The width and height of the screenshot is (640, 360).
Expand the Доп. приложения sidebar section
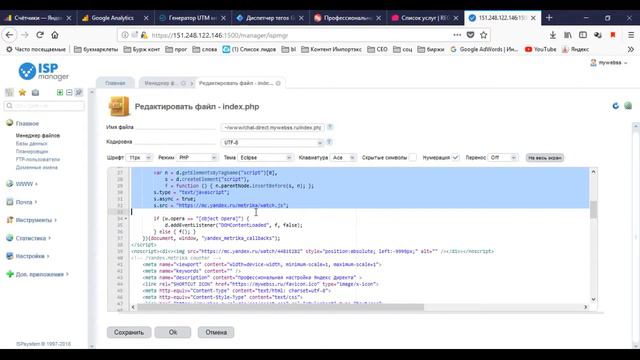click(x=40, y=274)
